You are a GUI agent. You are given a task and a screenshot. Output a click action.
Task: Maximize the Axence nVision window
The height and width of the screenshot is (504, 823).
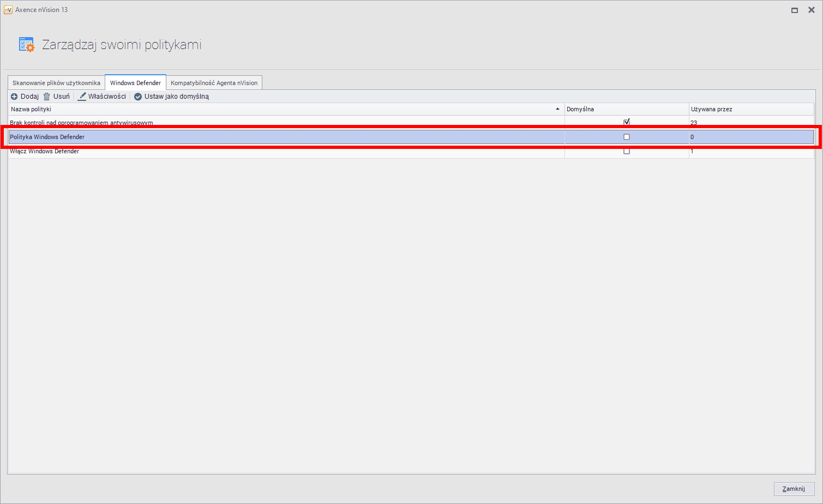coord(795,10)
